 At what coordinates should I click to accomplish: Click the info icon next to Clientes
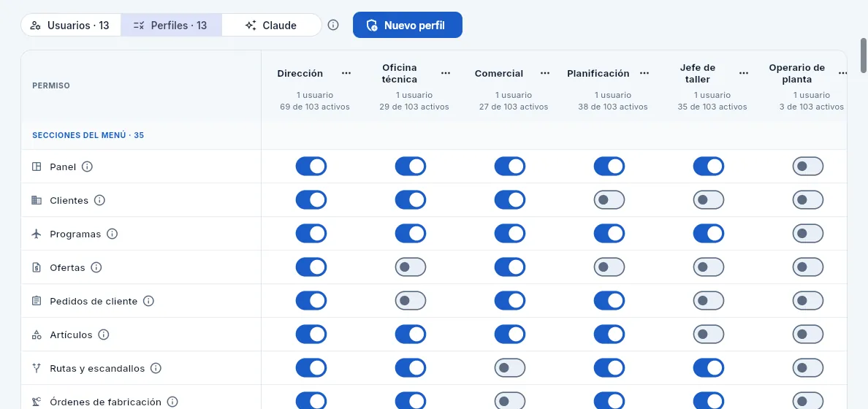[99, 200]
